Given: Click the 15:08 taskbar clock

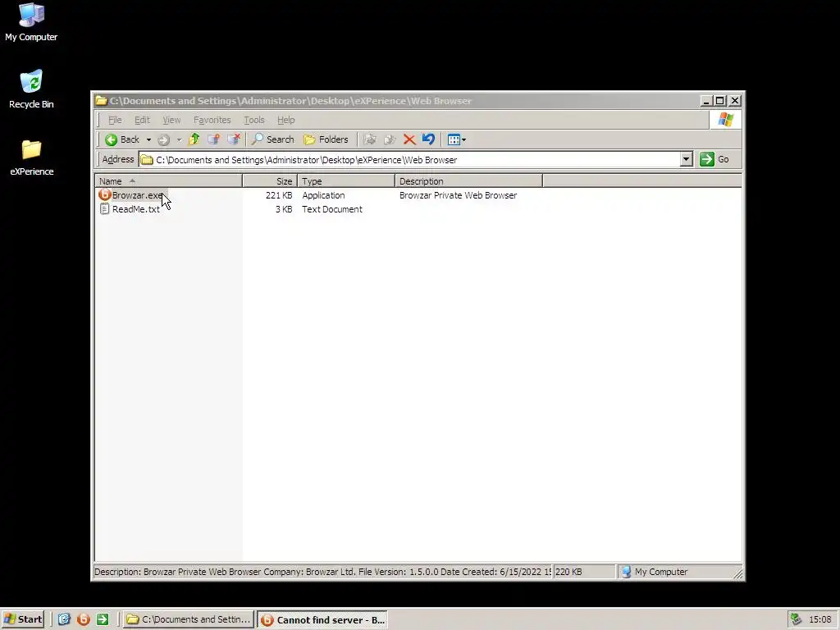Looking at the screenshot, I should click(820, 619).
